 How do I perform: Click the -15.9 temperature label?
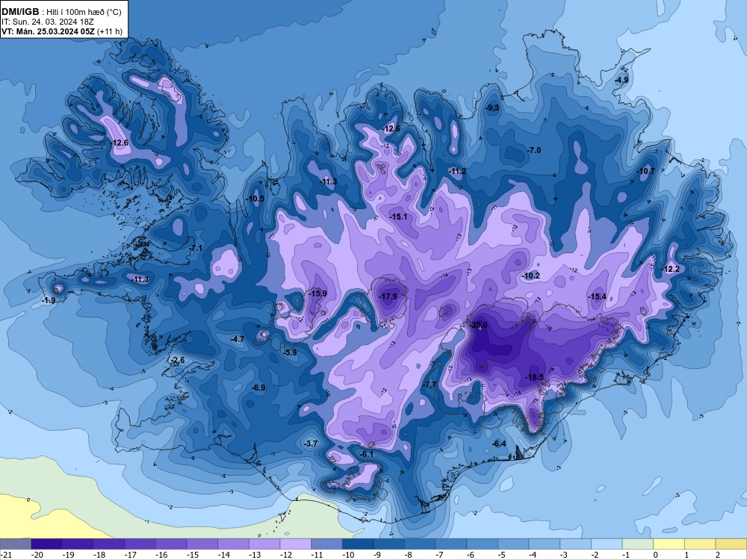tap(317, 293)
